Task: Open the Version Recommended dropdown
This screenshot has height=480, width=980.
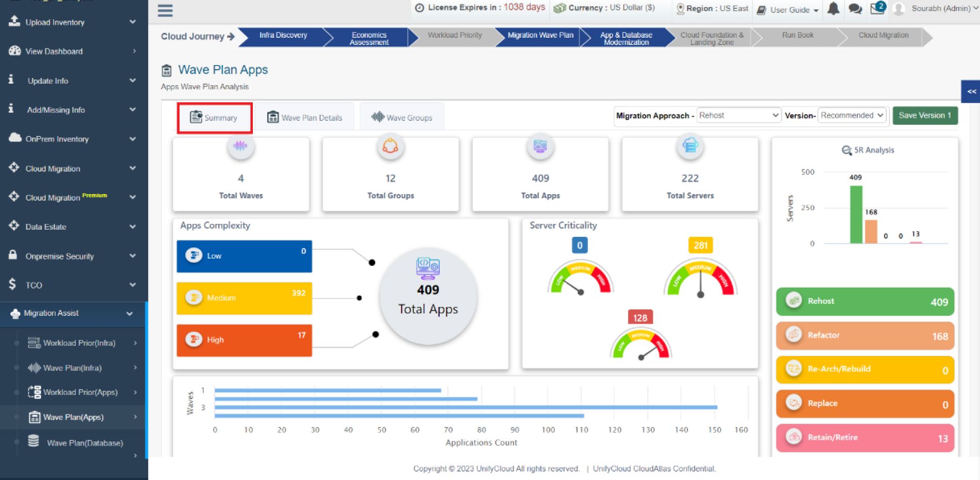Action: pyautogui.click(x=852, y=115)
